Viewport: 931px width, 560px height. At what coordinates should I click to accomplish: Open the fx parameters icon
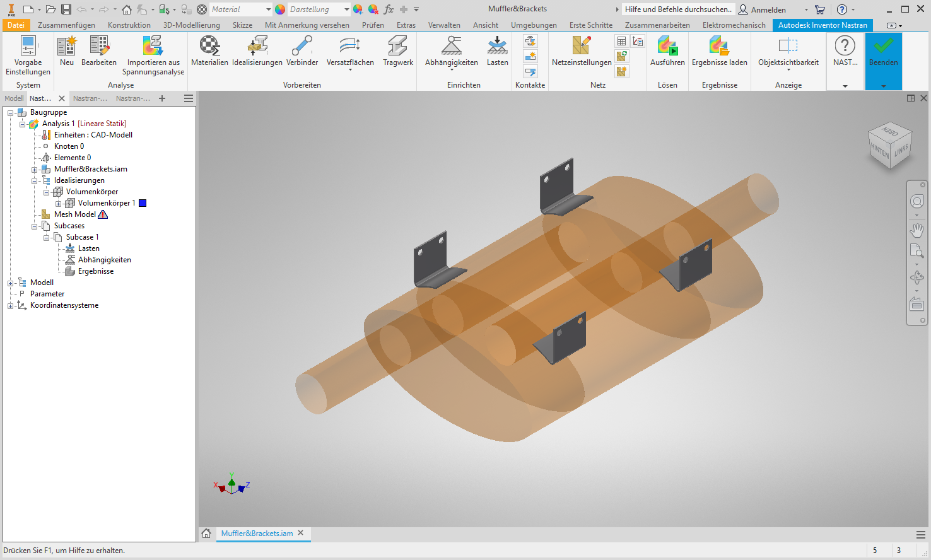[389, 9]
